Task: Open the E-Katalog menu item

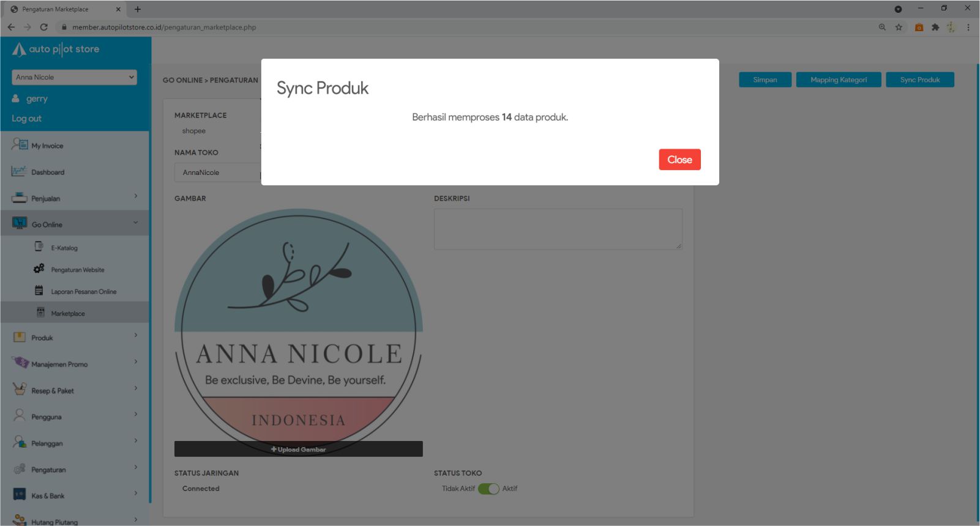Action: tap(64, 248)
